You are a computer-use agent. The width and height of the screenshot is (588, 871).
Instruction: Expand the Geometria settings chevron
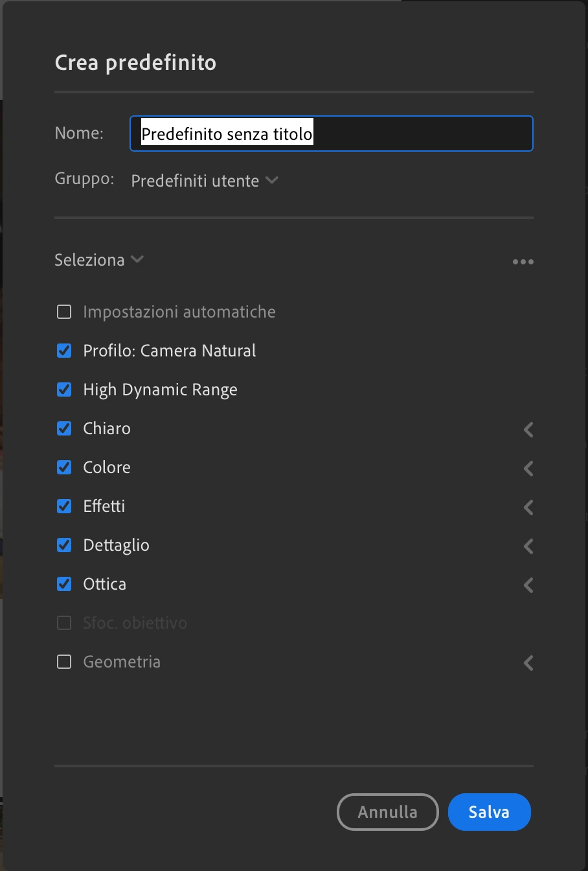528,662
